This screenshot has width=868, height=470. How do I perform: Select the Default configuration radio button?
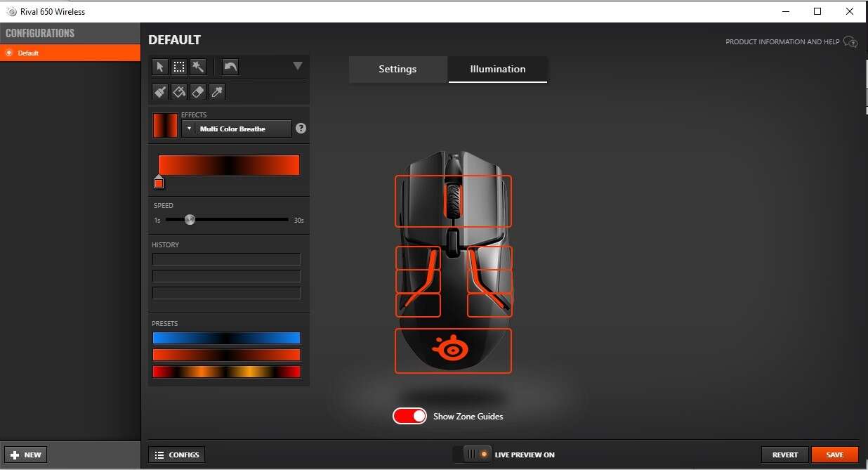(9, 53)
